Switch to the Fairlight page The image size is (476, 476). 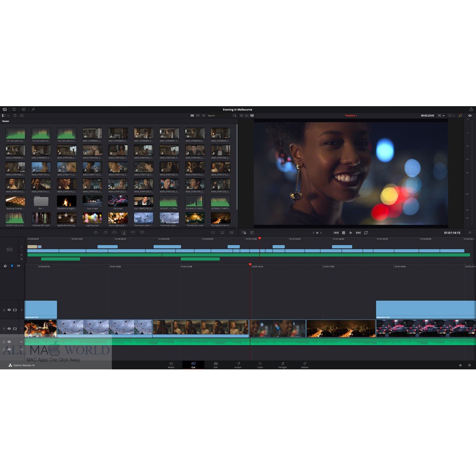pos(282,365)
